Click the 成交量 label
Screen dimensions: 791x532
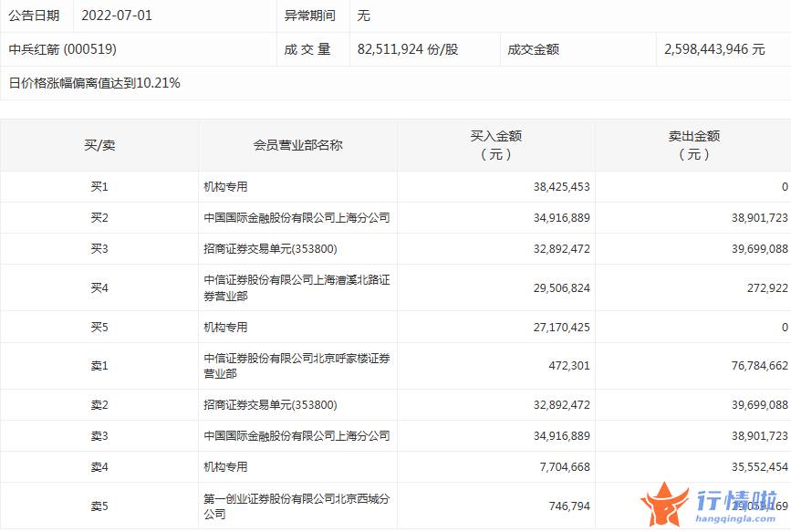(x=307, y=49)
